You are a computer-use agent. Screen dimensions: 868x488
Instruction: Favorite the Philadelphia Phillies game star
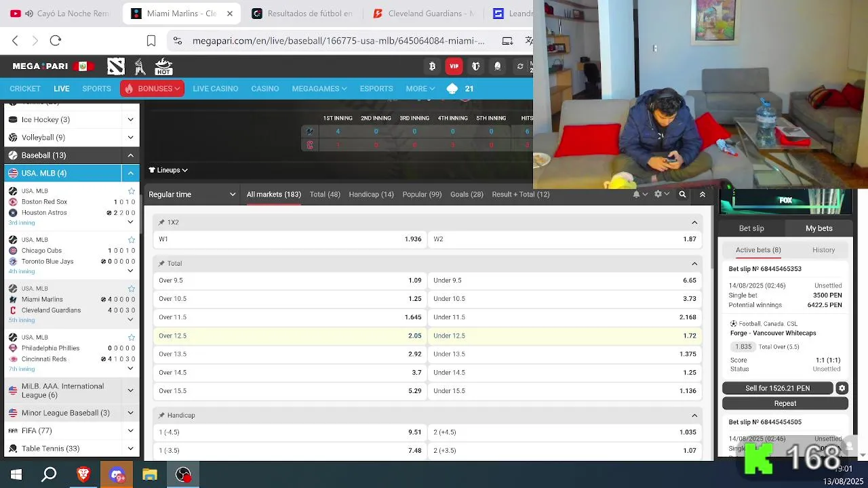coord(132,338)
